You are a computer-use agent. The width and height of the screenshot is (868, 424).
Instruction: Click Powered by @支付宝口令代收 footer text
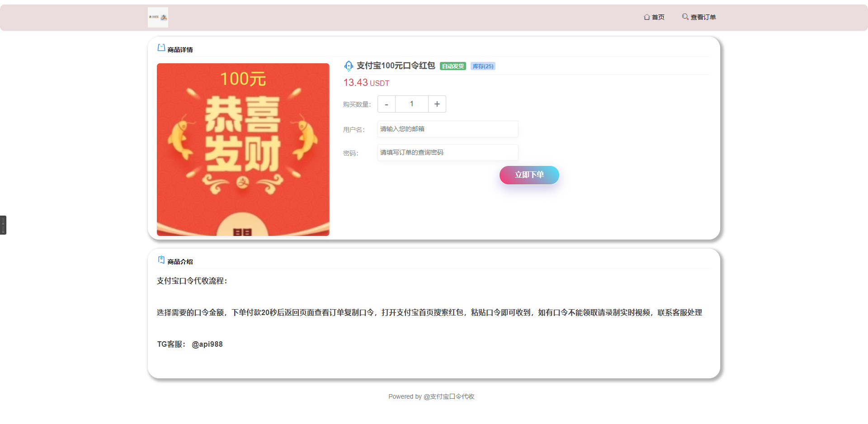pyautogui.click(x=431, y=396)
